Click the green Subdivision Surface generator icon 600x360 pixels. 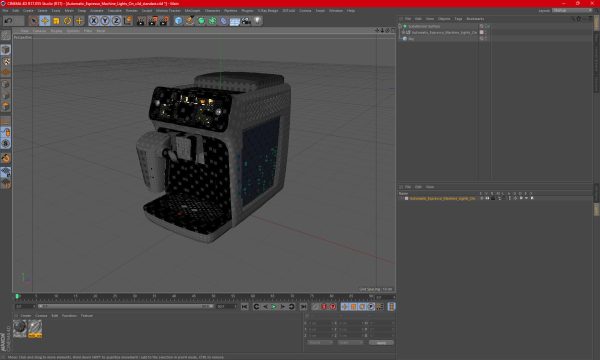[201, 21]
